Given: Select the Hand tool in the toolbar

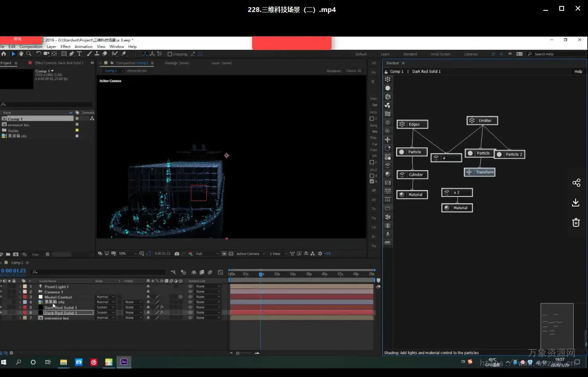Looking at the screenshot, I should [x=21, y=54].
